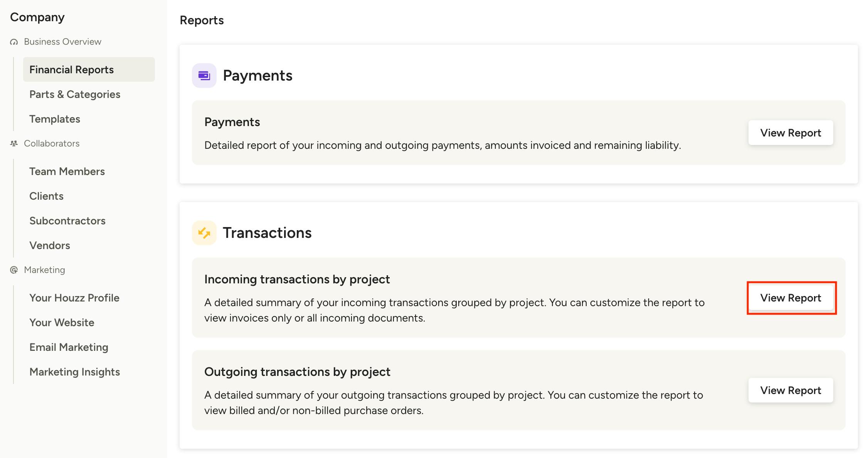Go to Your Website
868x458 pixels.
click(x=62, y=322)
